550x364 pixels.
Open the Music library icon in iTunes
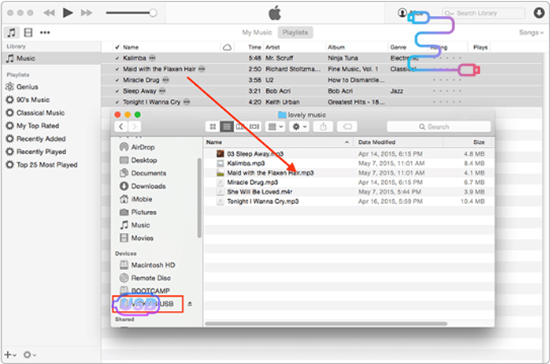(x=12, y=33)
